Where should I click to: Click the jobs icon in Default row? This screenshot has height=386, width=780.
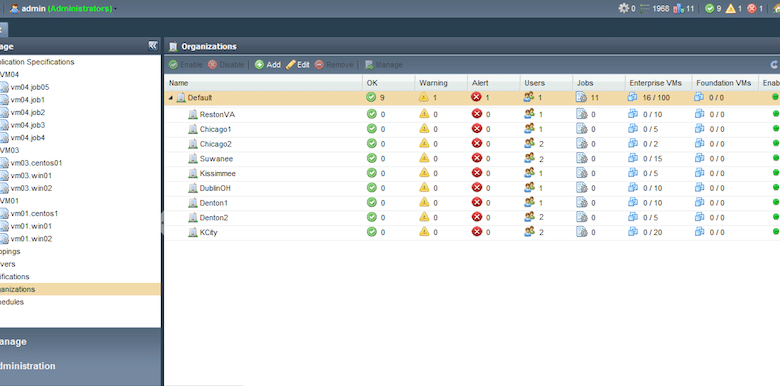click(582, 97)
